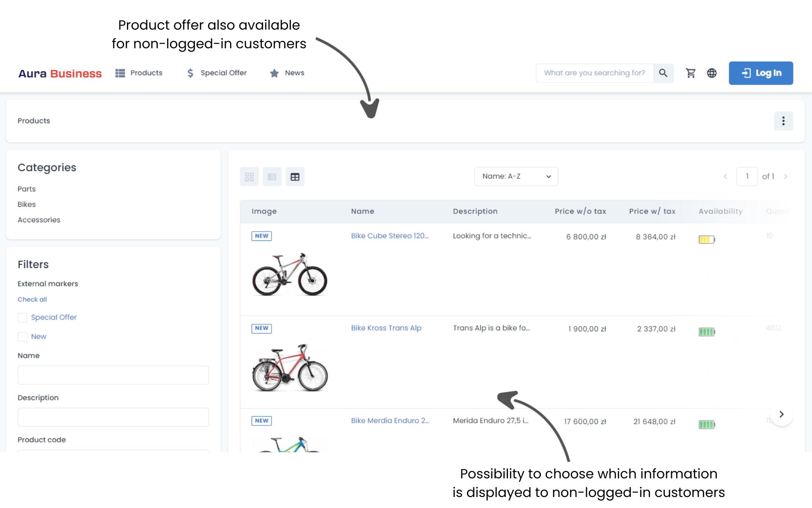Click the Log In button
Screen dimensions: 812x508
click(x=761, y=73)
